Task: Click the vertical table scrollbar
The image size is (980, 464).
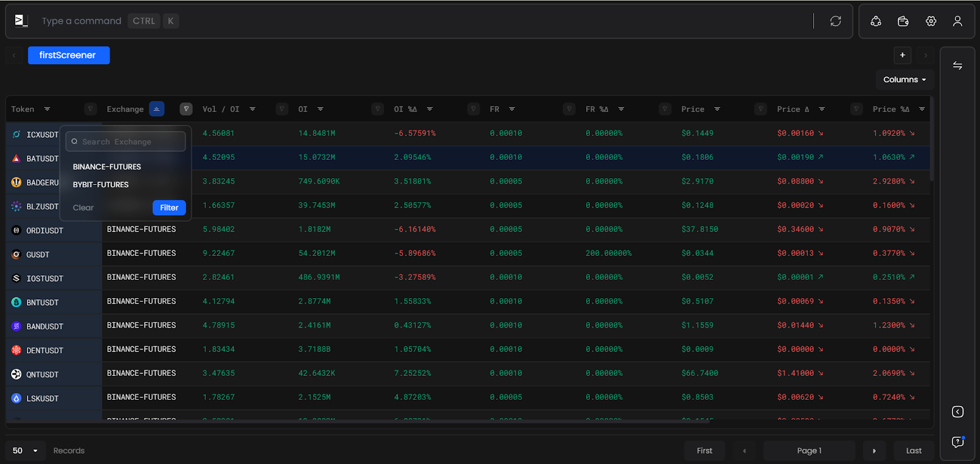Action: tap(932, 138)
